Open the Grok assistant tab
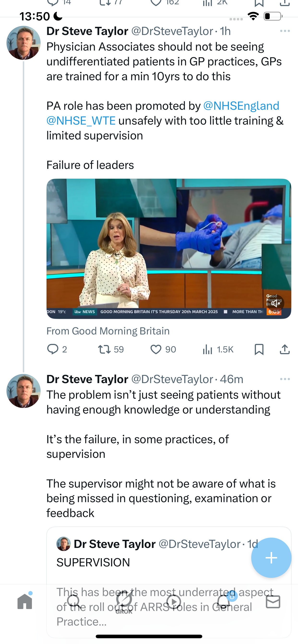 click(124, 602)
